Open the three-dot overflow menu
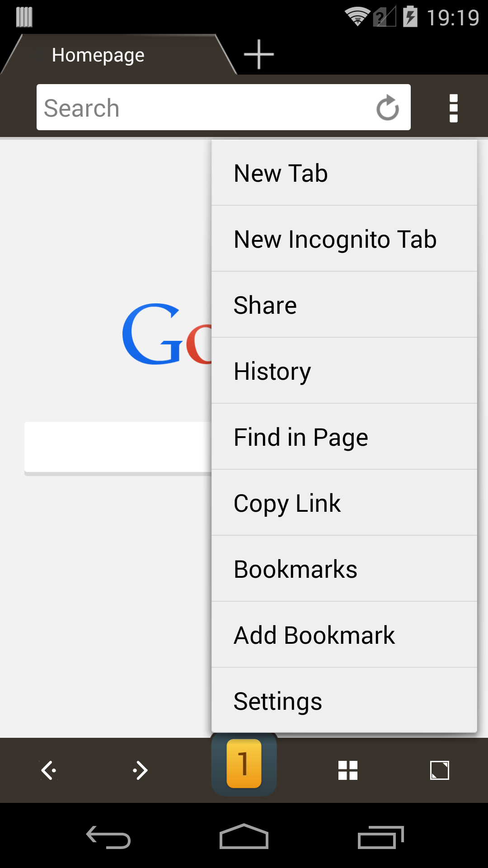This screenshot has width=488, height=868. [x=453, y=108]
